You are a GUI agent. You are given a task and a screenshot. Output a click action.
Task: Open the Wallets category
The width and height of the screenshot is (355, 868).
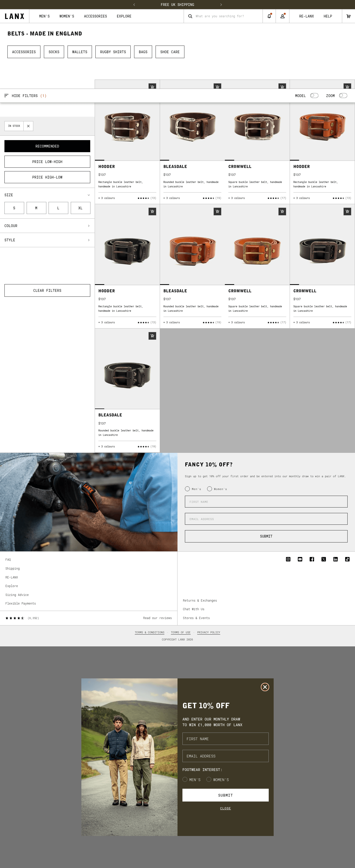tap(80, 52)
